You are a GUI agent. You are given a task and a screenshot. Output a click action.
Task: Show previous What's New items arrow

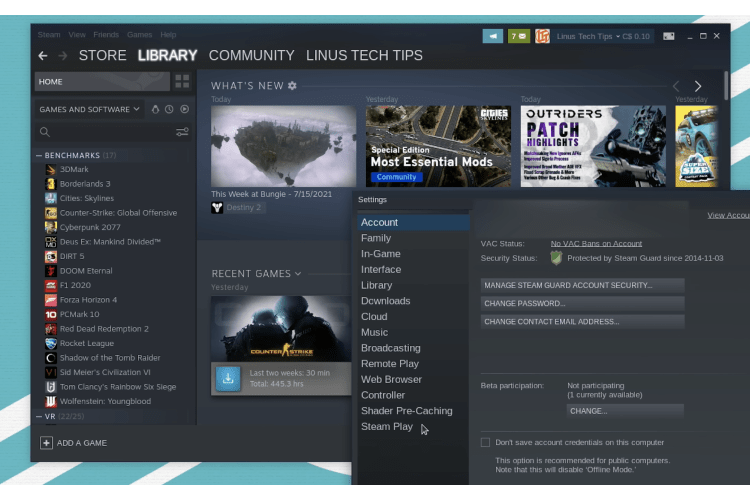tap(676, 86)
